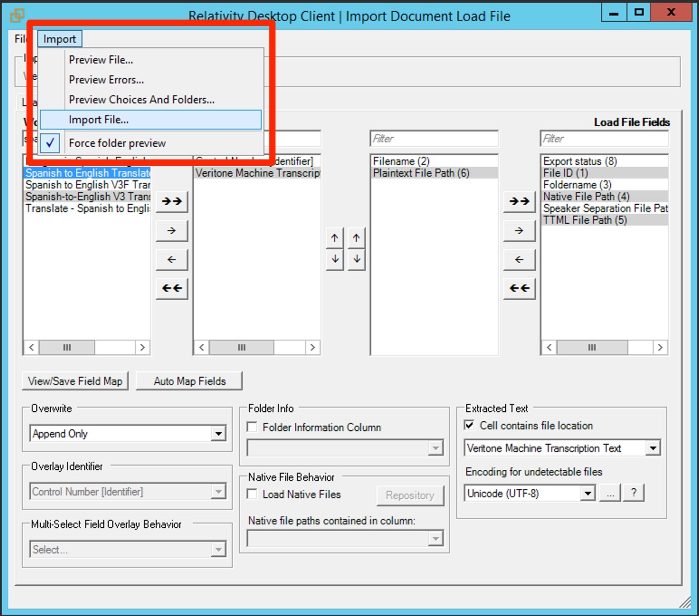Select Preview Errors... in the Import menu

pos(106,80)
